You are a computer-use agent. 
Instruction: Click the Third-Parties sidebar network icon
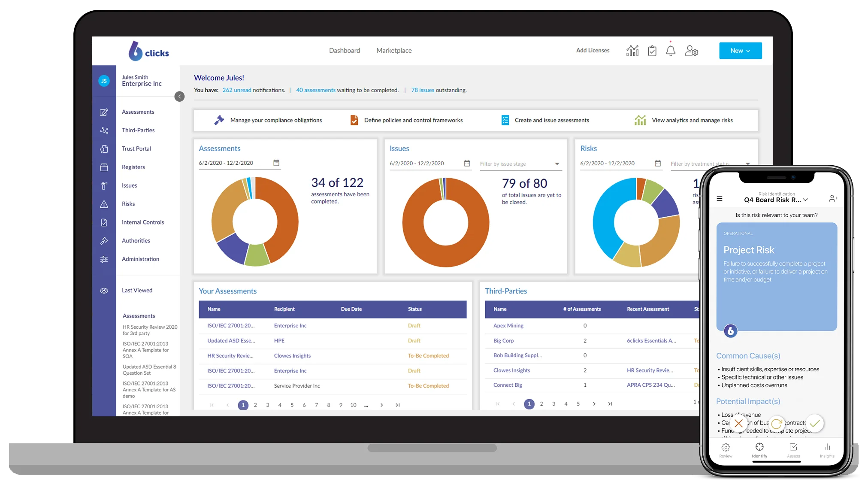[104, 130]
